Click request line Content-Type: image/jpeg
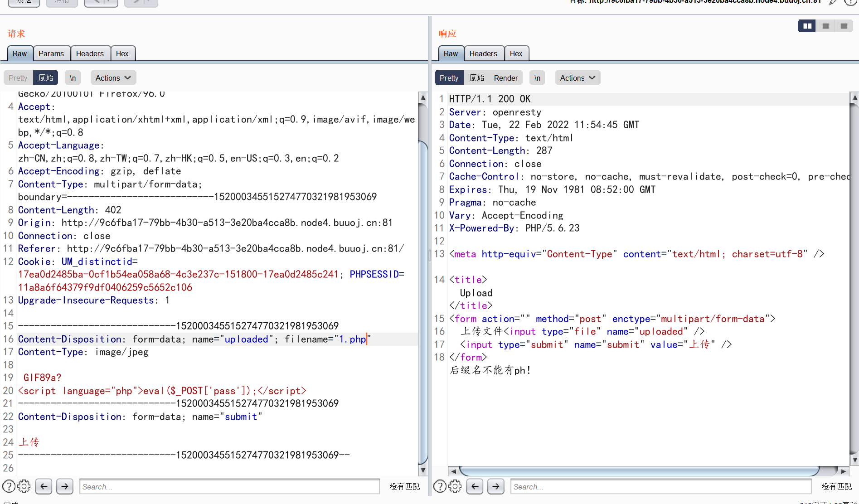The width and height of the screenshot is (859, 504). [83, 352]
